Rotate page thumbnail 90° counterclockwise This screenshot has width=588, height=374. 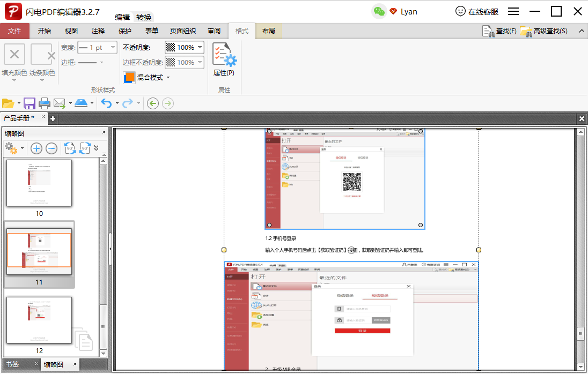(x=69, y=148)
